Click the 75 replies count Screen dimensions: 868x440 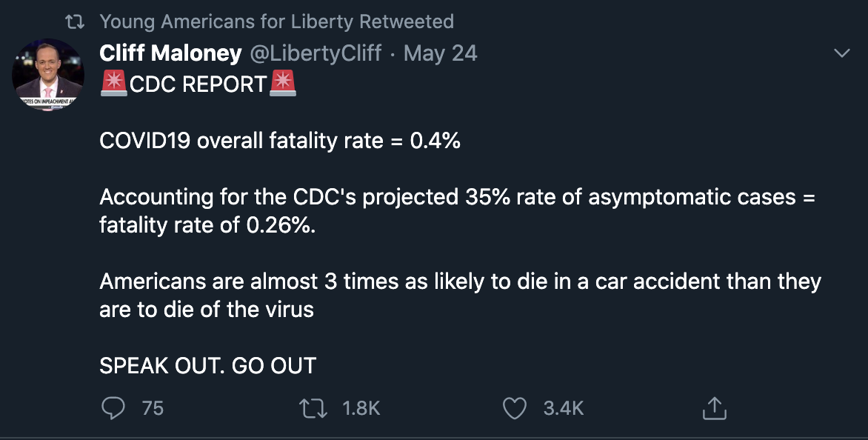tap(153, 408)
